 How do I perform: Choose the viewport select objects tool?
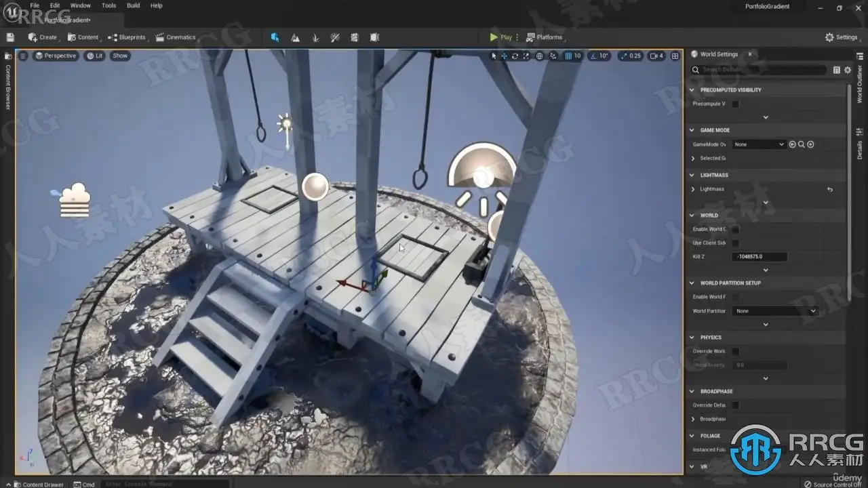(494, 56)
